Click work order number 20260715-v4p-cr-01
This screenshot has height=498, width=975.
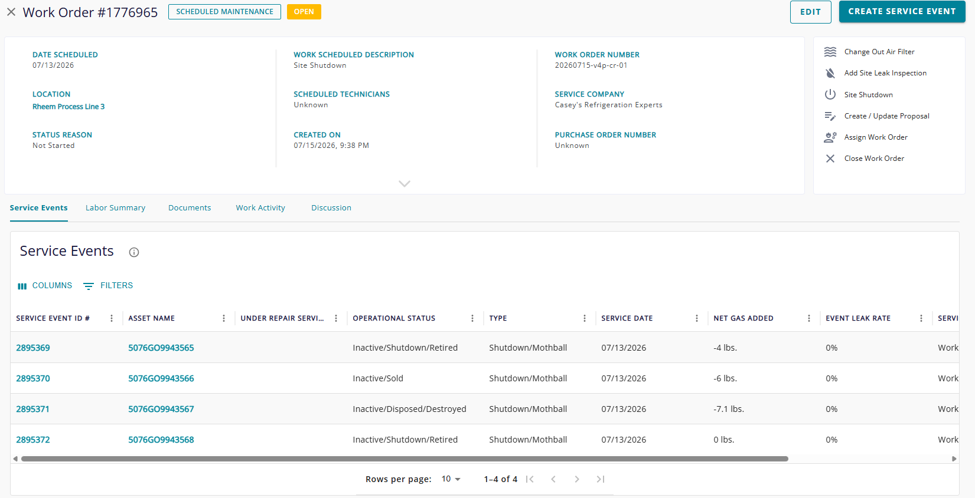point(591,65)
